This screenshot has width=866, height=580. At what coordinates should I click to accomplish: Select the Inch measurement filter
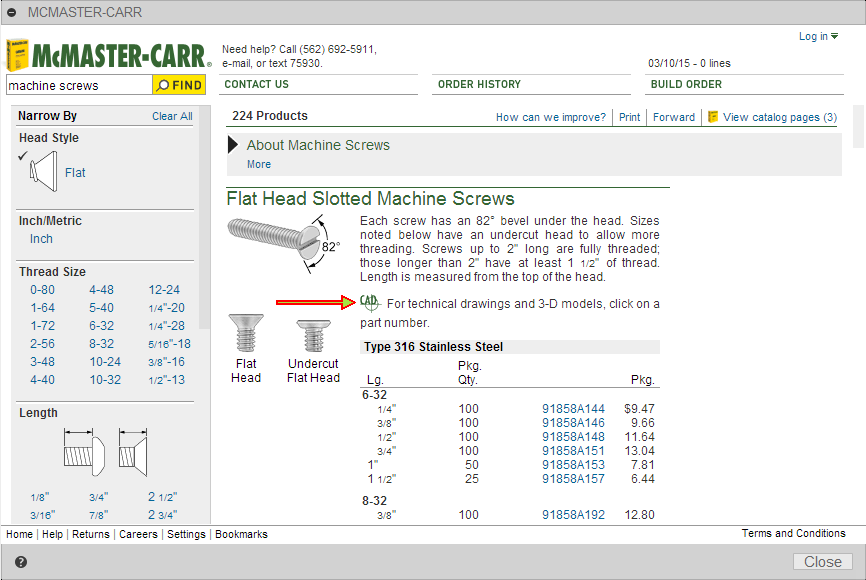point(41,238)
